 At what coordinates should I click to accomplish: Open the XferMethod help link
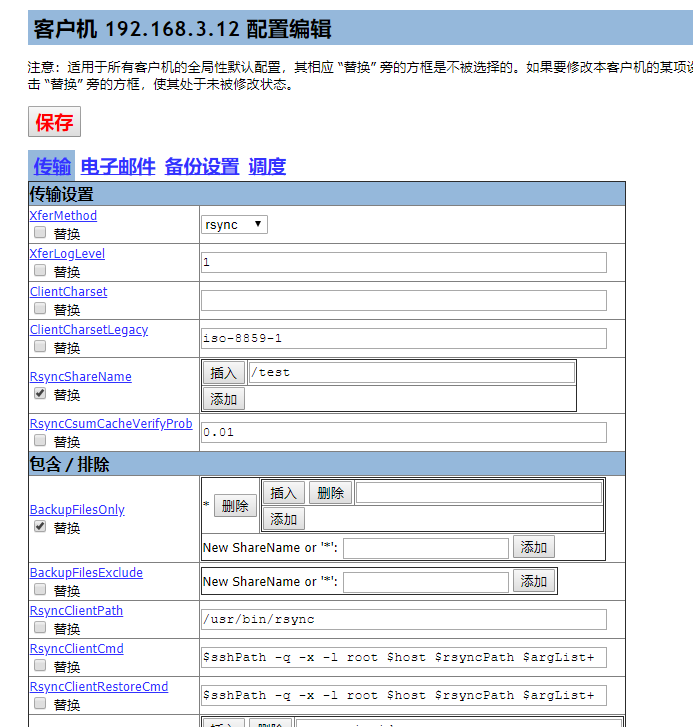[63, 216]
